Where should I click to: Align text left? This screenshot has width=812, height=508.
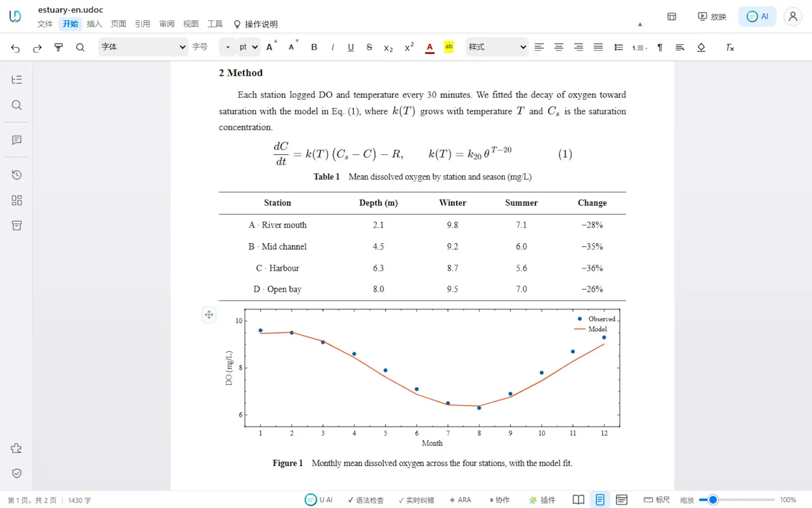pos(539,47)
